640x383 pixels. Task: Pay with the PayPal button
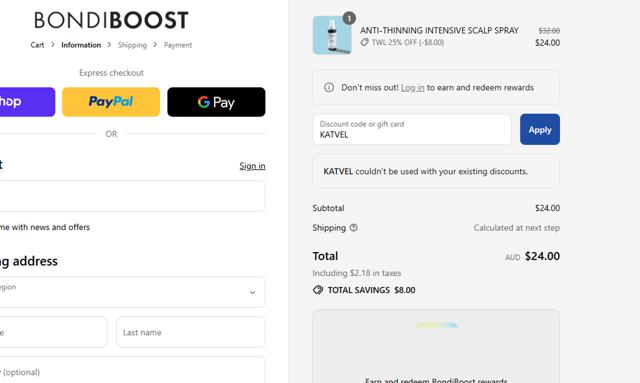(111, 102)
